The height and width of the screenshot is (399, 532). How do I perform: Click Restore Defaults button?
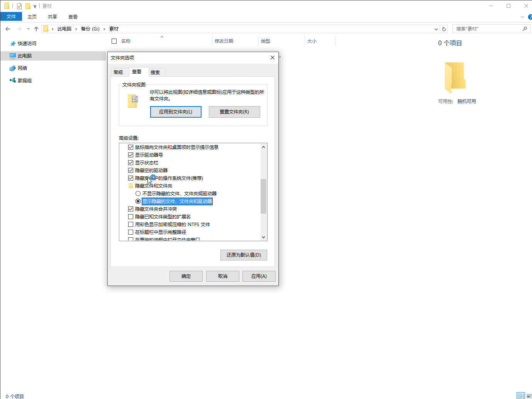coord(244,255)
